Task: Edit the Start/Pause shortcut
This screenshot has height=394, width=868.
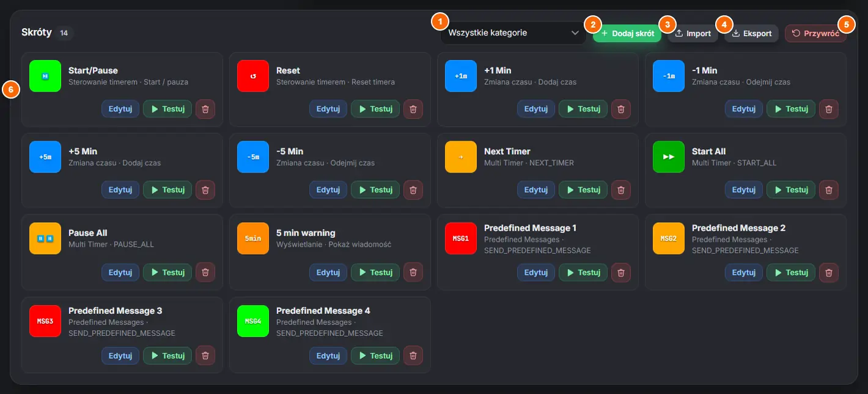Action: pyautogui.click(x=120, y=109)
